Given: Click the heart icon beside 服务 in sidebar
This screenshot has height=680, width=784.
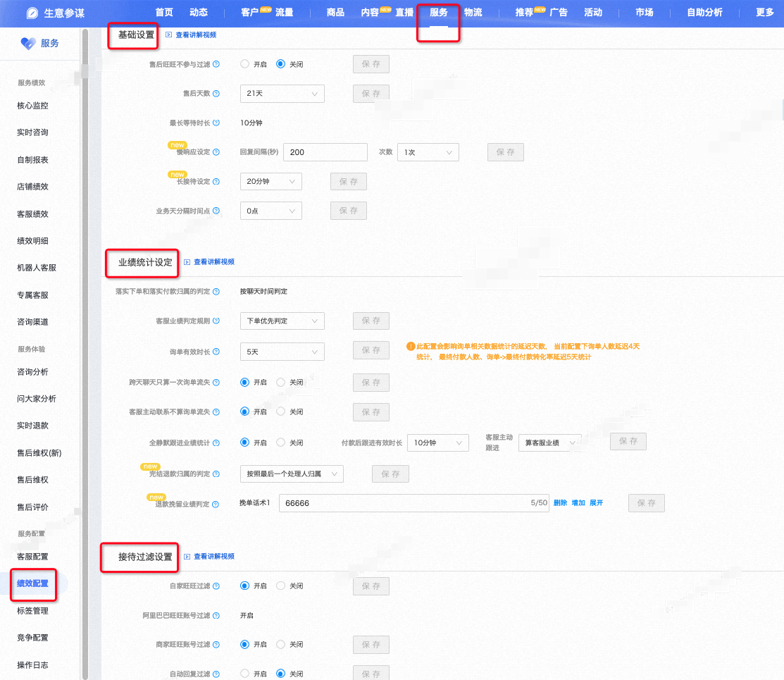Looking at the screenshot, I should [28, 44].
